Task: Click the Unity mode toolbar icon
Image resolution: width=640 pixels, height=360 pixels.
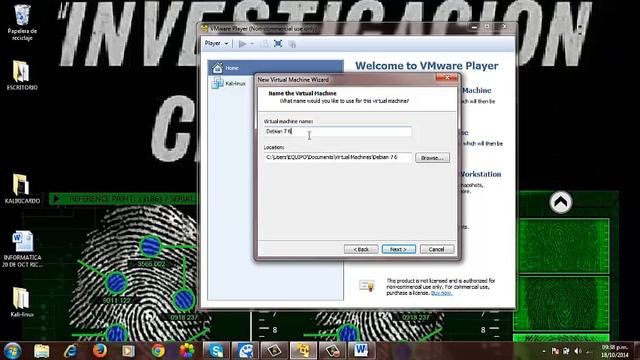Action: (292, 44)
